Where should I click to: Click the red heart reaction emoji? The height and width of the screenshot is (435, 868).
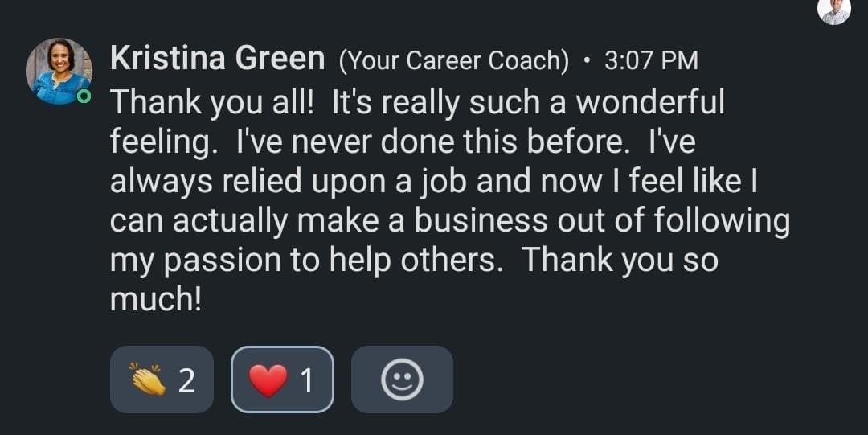coord(268,380)
